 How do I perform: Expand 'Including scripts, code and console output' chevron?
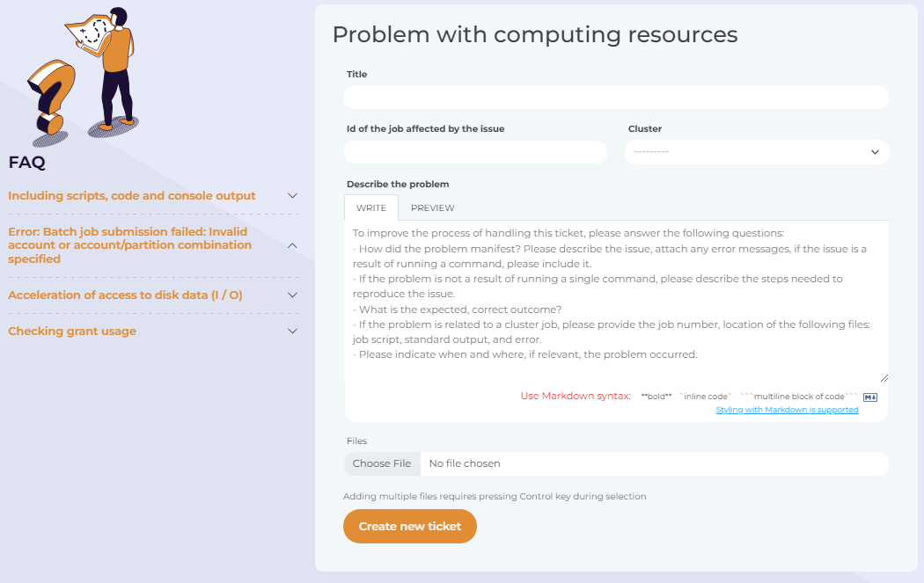292,195
